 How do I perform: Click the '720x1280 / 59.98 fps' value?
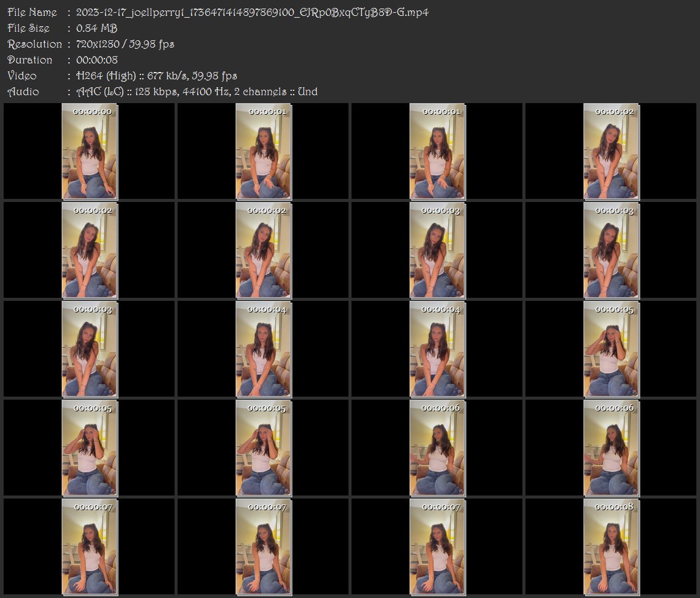(x=125, y=44)
